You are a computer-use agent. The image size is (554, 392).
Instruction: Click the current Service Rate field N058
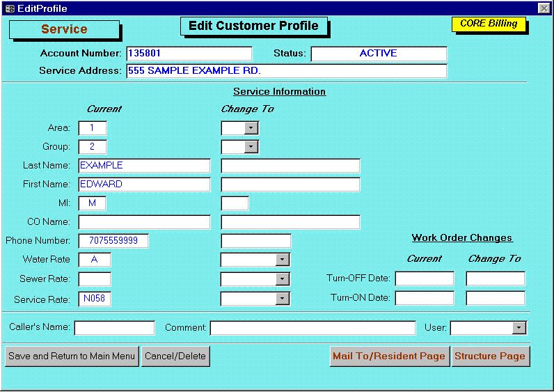(x=95, y=299)
